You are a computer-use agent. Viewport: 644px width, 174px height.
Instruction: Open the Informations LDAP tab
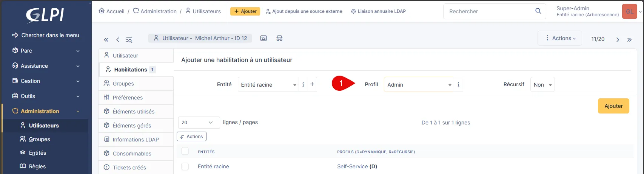136,140
